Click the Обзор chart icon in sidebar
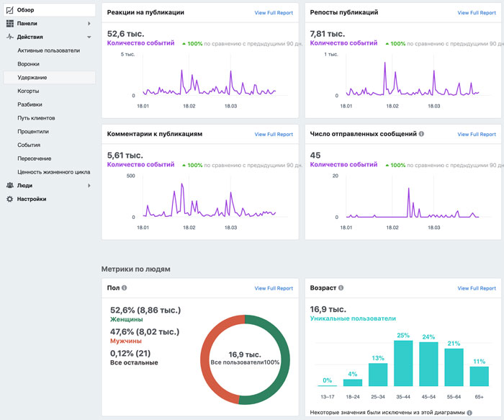The height and width of the screenshot is (420, 504). click(10, 10)
